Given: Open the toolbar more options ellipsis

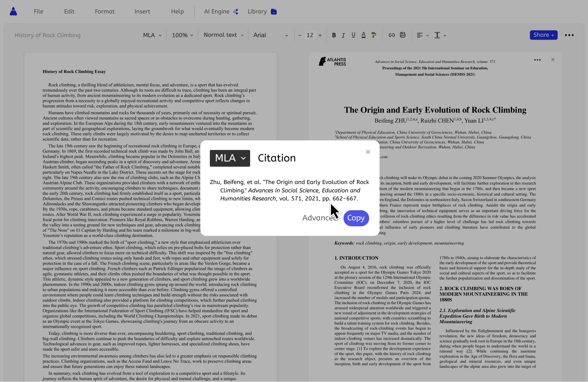Looking at the screenshot, I should coord(569,35).
